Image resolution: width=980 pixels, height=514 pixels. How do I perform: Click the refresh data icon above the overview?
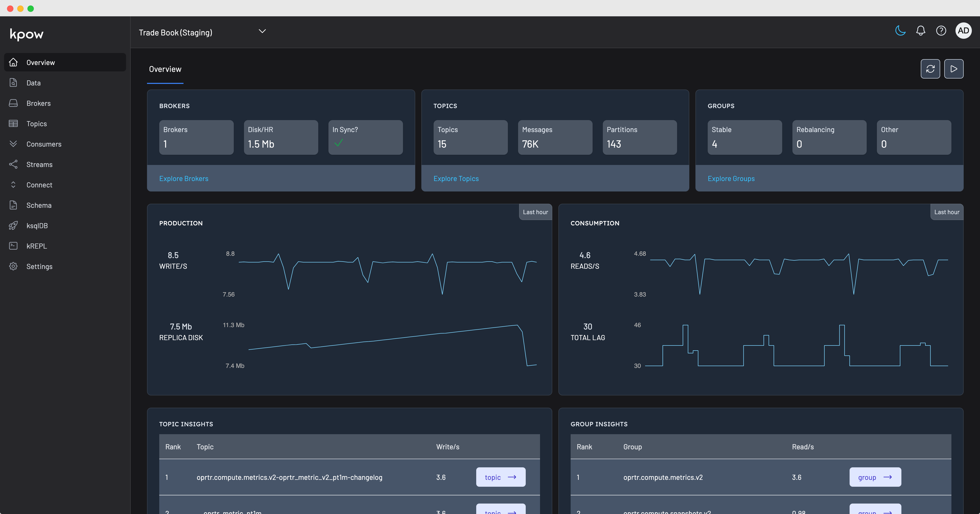click(x=930, y=69)
